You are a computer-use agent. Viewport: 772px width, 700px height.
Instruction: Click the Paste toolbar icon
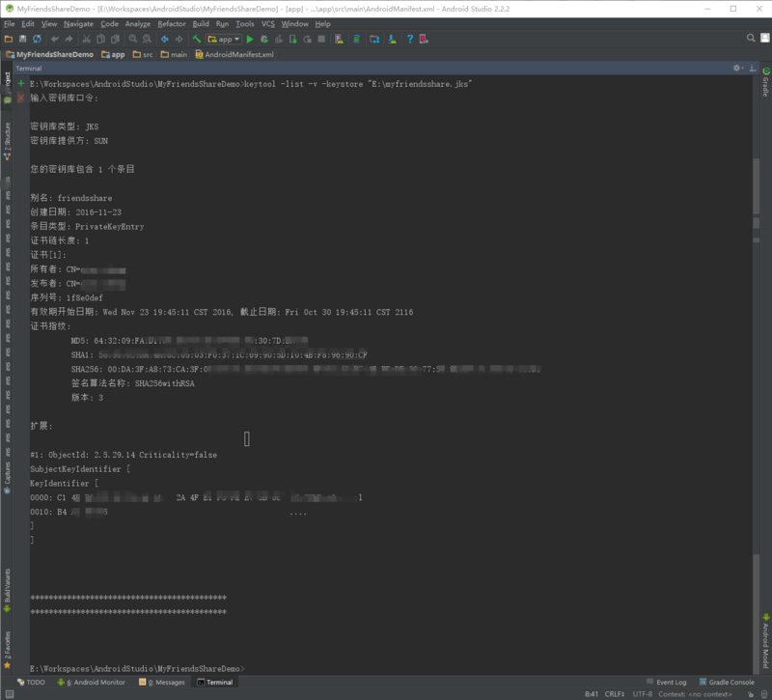115,39
